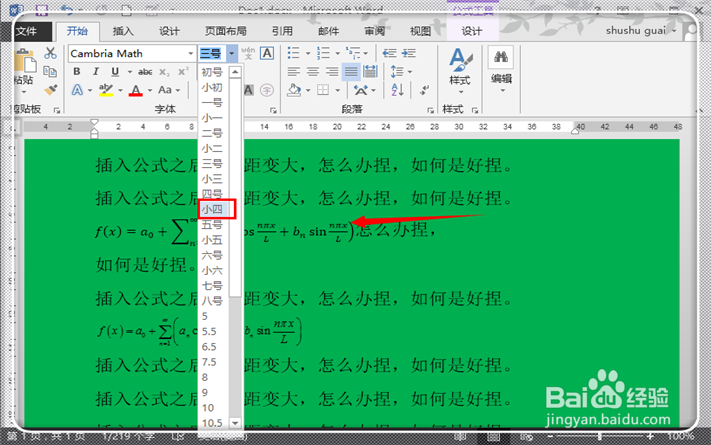Click the line spacing icon

pyautogui.click(x=397, y=71)
